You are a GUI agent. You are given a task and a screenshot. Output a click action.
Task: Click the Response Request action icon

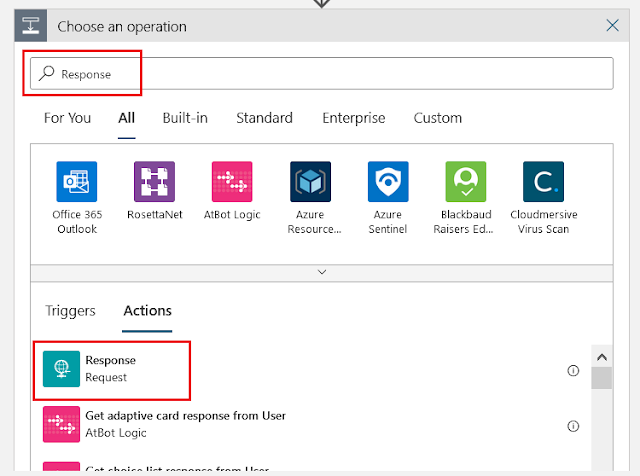point(61,369)
